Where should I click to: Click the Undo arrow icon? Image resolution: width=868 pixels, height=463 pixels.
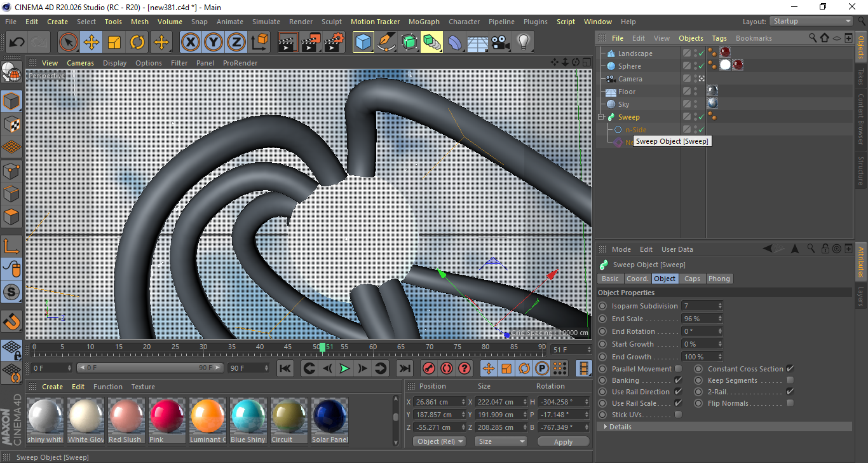pos(17,43)
